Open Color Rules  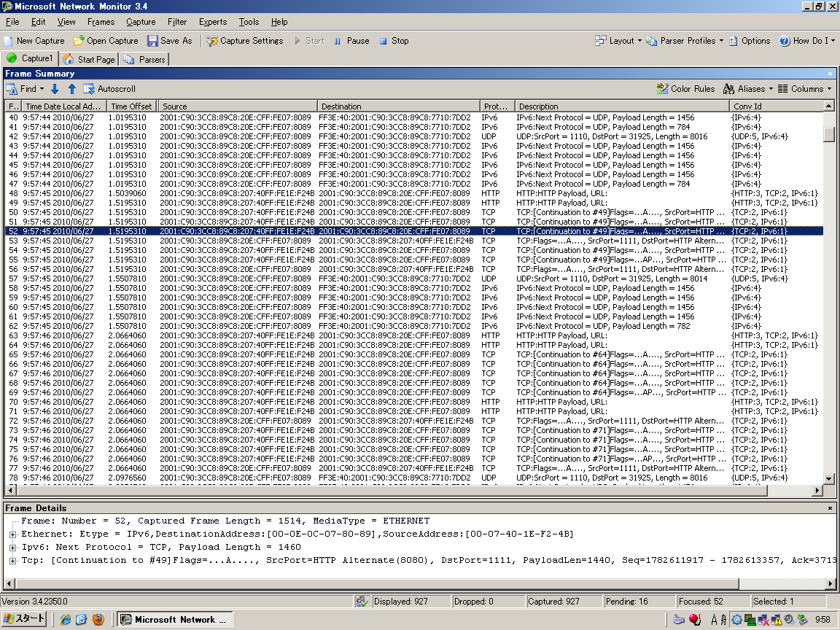pos(685,89)
